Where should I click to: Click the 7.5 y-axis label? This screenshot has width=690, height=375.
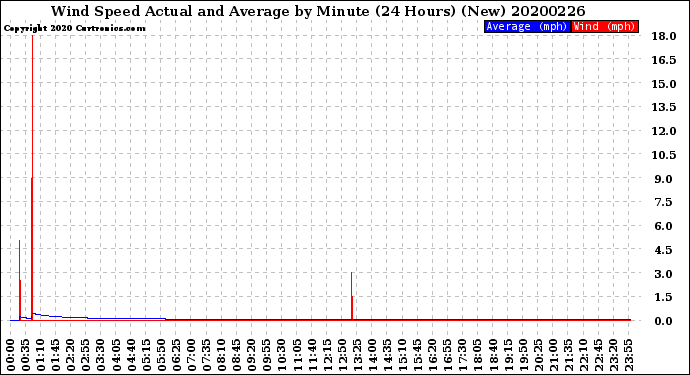point(664,202)
